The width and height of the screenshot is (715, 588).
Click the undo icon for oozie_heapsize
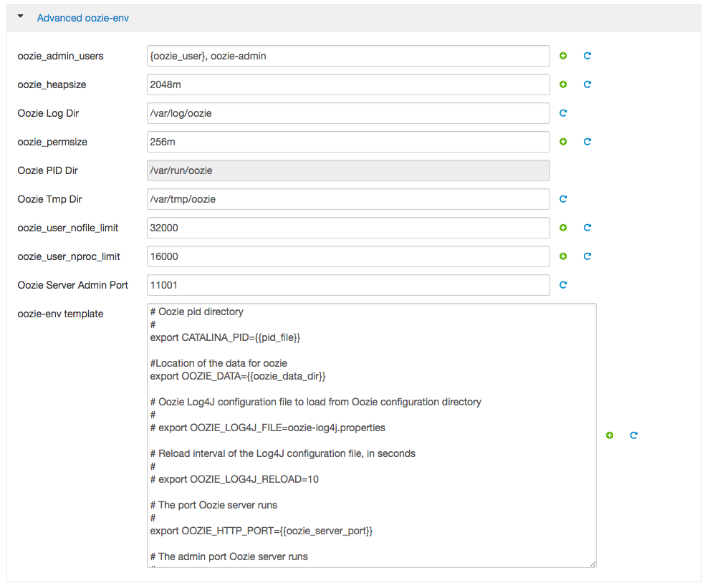(587, 85)
